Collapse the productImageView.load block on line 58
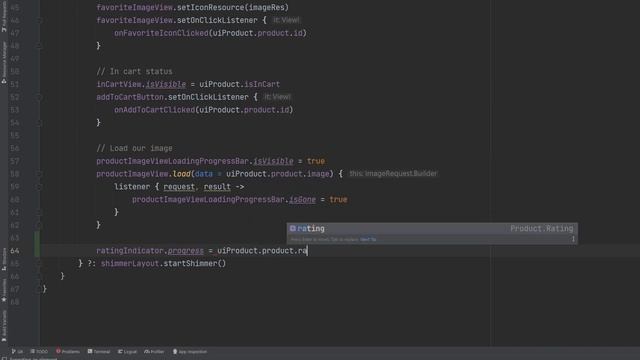 click(x=40, y=174)
